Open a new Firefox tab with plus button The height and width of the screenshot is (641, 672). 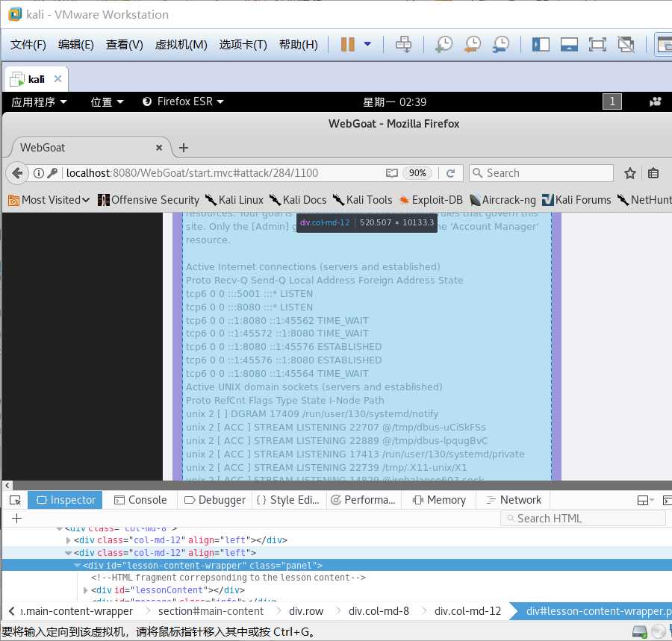[184, 148]
